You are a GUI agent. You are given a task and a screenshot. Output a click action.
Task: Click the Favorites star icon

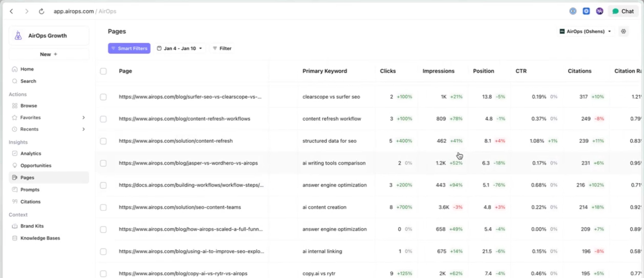coord(15,117)
